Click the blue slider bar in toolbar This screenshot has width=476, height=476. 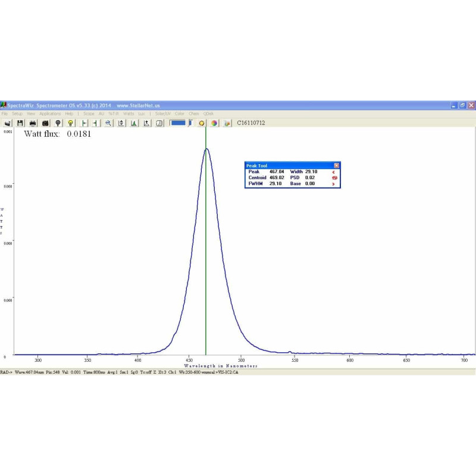(x=178, y=123)
